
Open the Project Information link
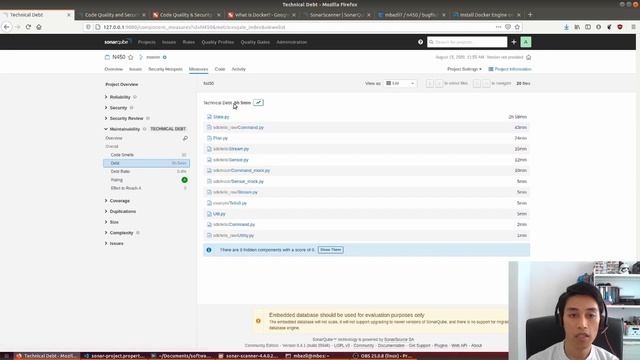[510, 69]
